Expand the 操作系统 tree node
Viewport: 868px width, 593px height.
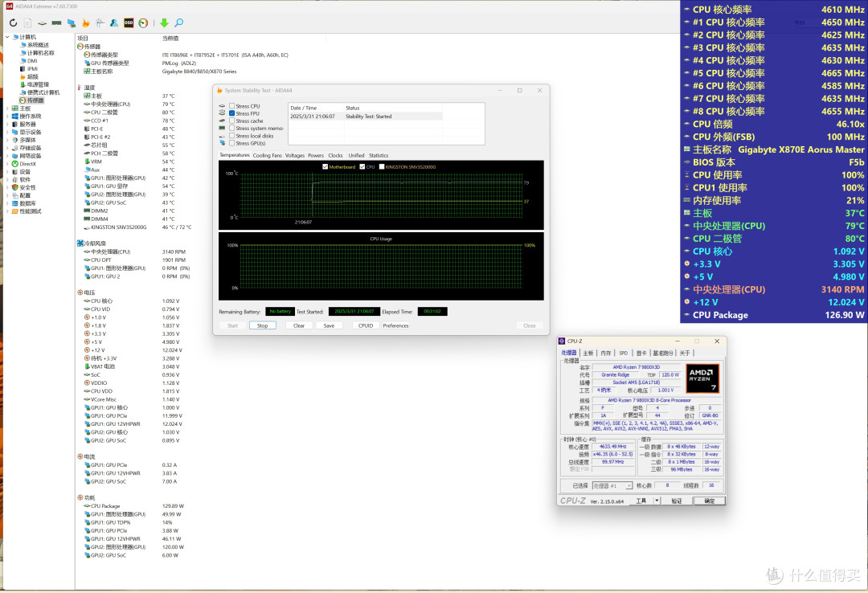[x=7, y=117]
